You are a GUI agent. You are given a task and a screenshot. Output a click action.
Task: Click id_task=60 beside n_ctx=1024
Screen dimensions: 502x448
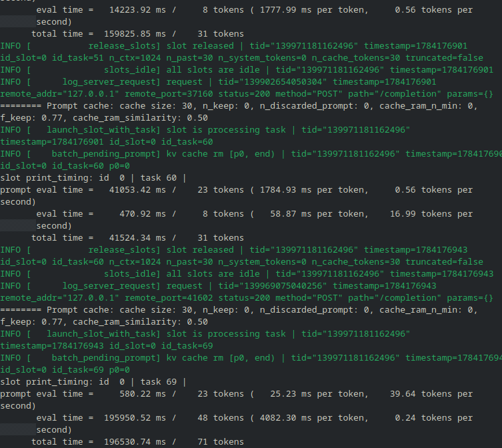tap(78, 262)
